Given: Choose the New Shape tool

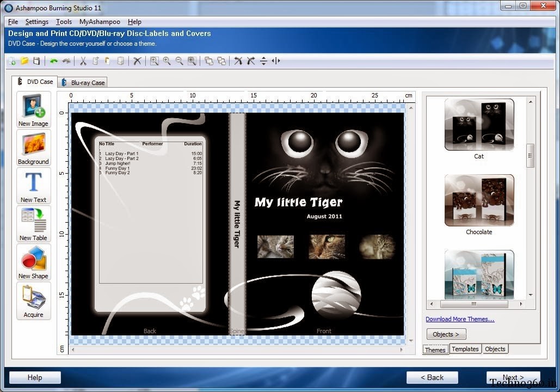Looking at the screenshot, I should [x=34, y=262].
